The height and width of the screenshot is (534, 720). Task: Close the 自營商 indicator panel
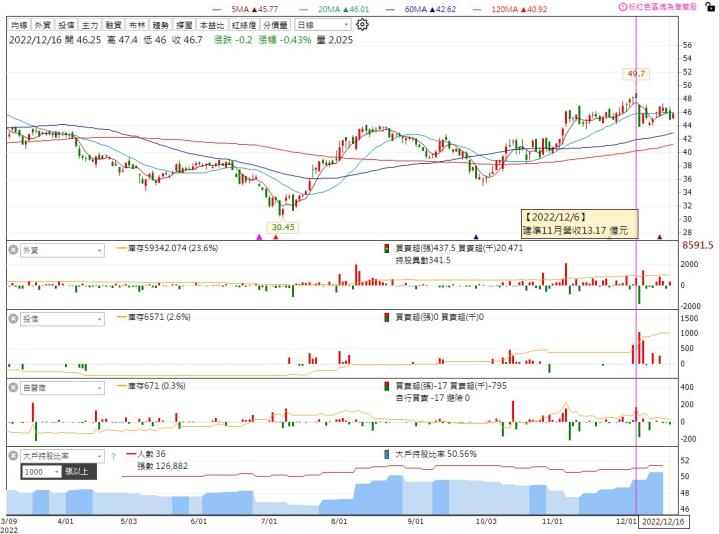13,388
